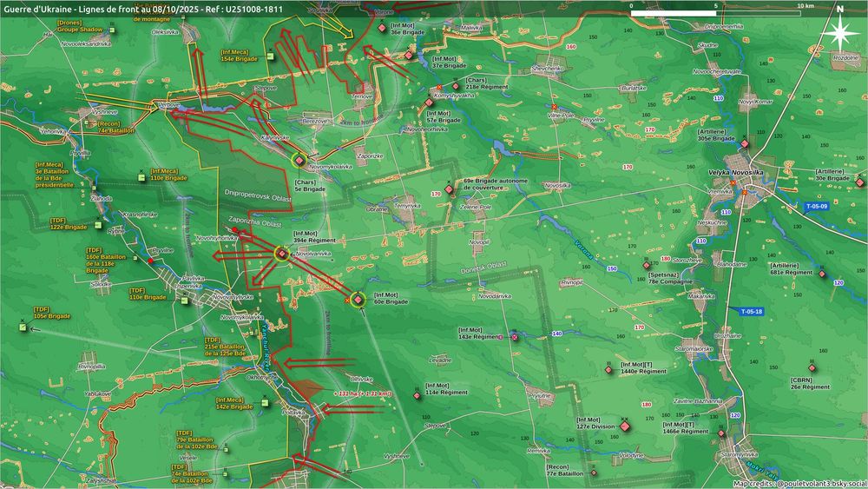Click the 122e Brigade TDF green square

pos(98,225)
